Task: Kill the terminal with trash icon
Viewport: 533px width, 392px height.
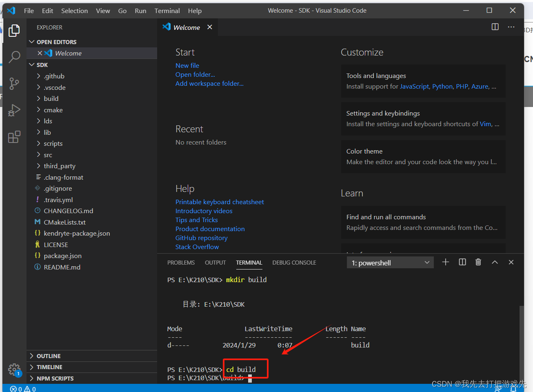Action: (478, 262)
